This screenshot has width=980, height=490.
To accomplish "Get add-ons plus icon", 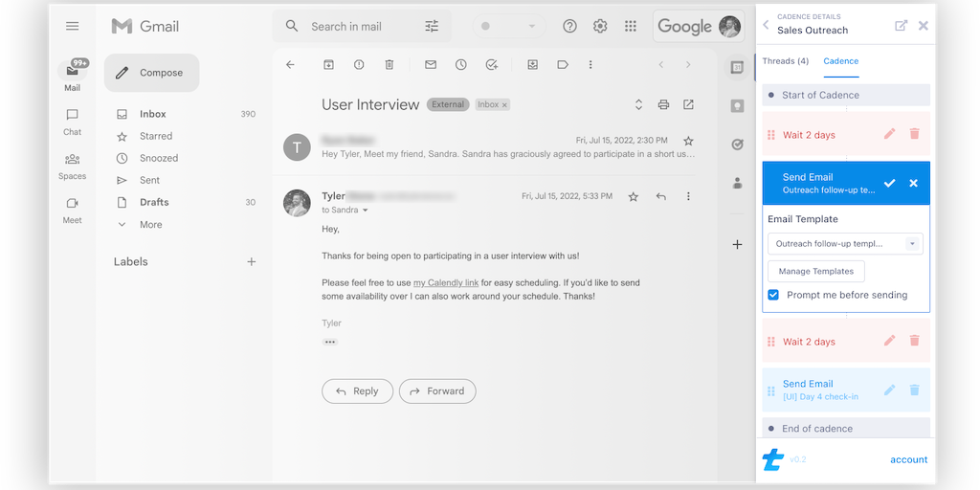I will tap(737, 244).
